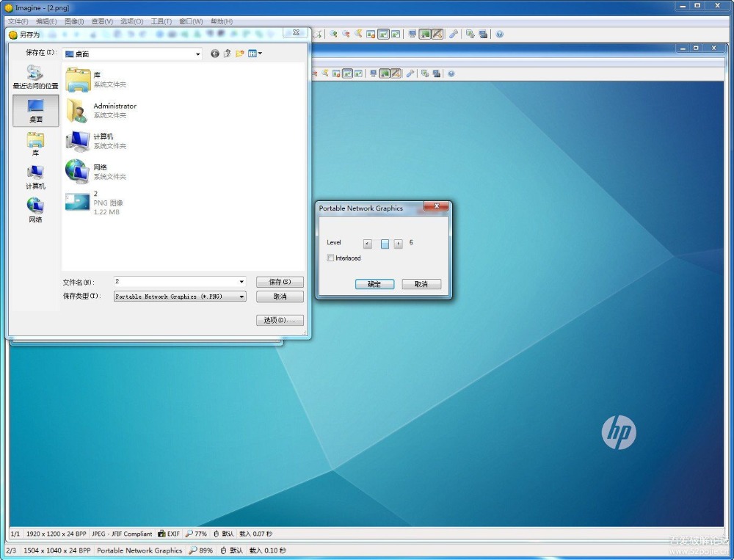Expand the view menu dropdown arrow

260,54
